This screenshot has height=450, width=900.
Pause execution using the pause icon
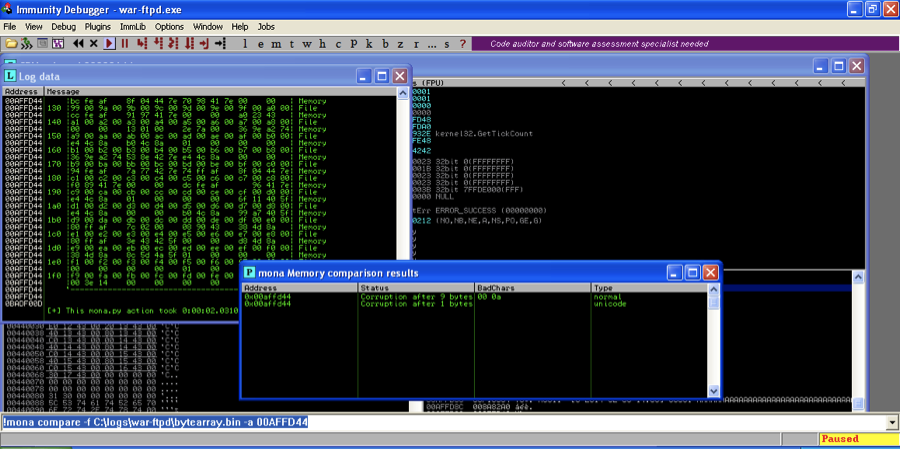(125, 44)
